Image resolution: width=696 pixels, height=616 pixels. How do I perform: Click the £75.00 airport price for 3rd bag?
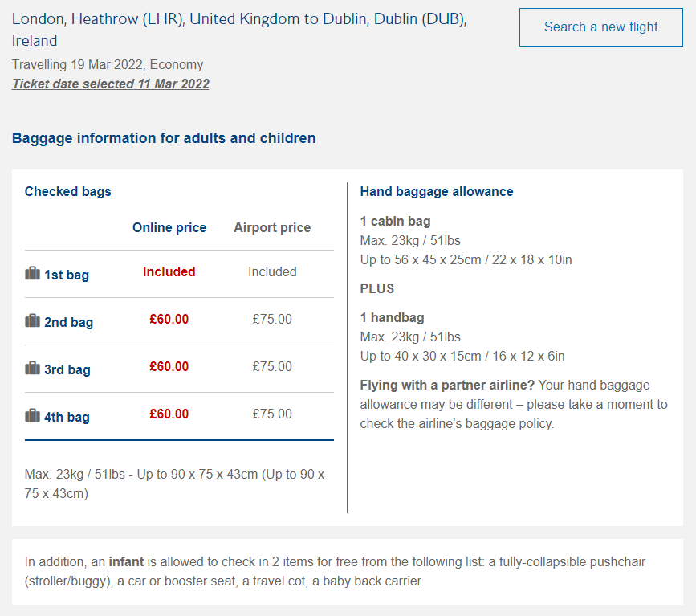pyautogui.click(x=272, y=366)
